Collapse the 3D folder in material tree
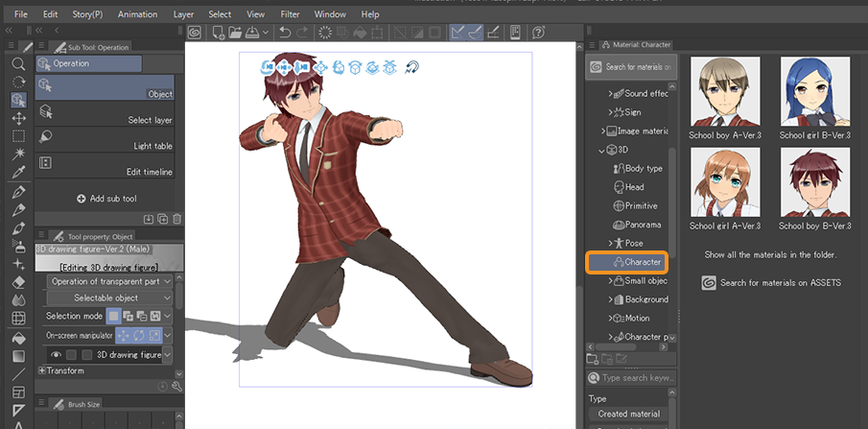This screenshot has height=429, width=868. pos(601,150)
